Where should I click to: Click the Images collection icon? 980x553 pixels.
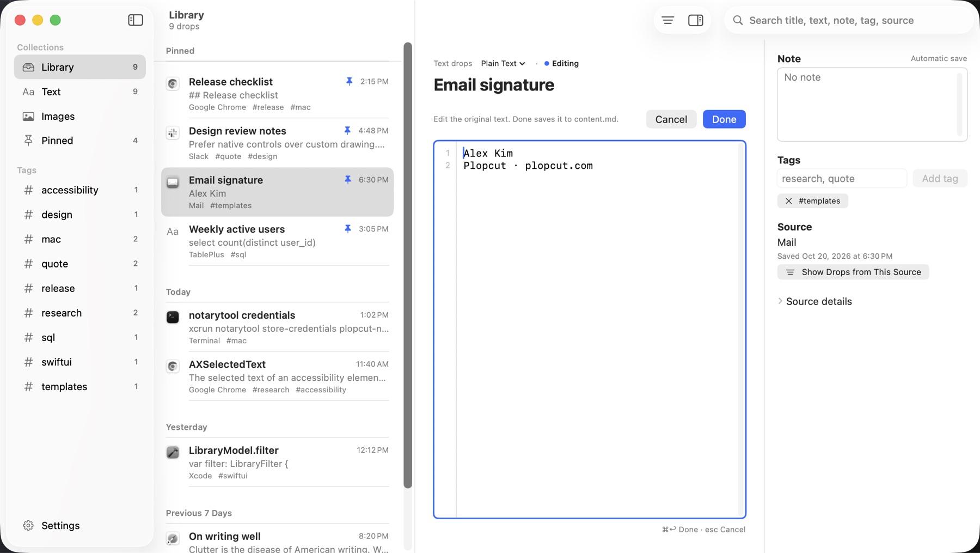point(28,116)
